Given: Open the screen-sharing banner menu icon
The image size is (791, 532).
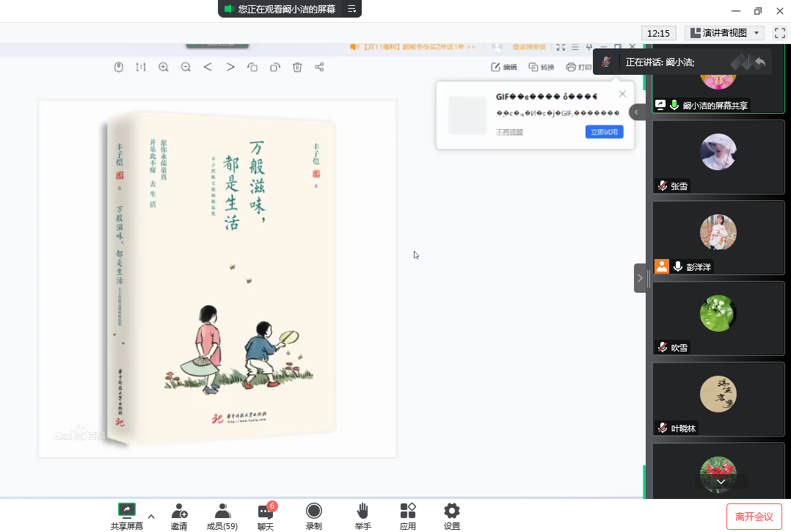Looking at the screenshot, I should [x=352, y=9].
